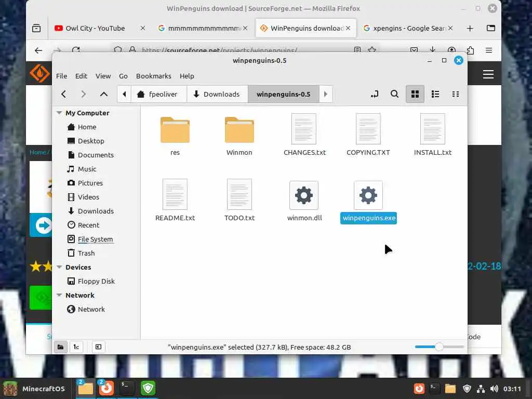The height and width of the screenshot is (399, 532).
Task: Open Recent in sidebar
Action: [88, 225]
